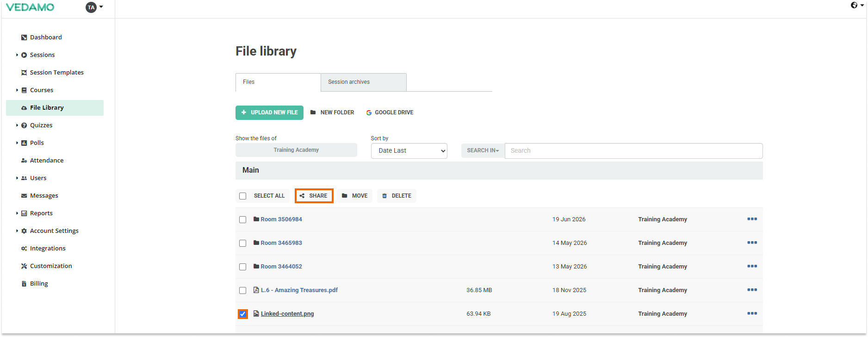The width and height of the screenshot is (868, 337).
Task: Click the Attendance icon in sidebar
Action: (x=24, y=161)
